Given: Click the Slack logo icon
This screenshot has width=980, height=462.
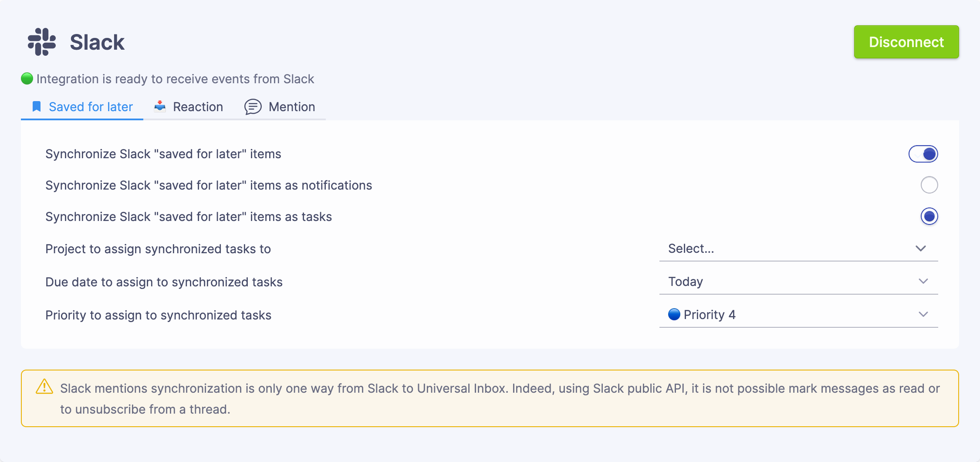Looking at the screenshot, I should 42,42.
